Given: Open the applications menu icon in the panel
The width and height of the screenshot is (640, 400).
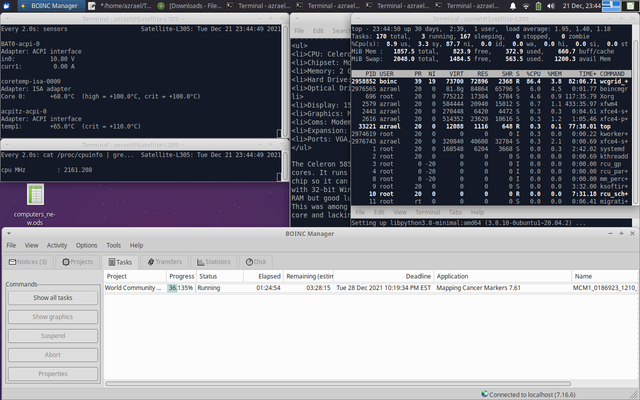Looking at the screenshot, I should [x=6, y=6].
